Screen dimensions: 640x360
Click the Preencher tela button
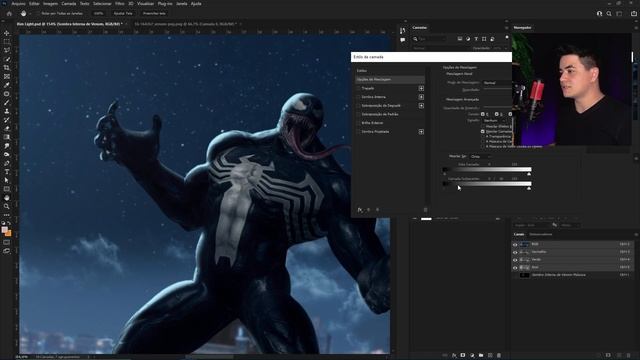coord(154,13)
